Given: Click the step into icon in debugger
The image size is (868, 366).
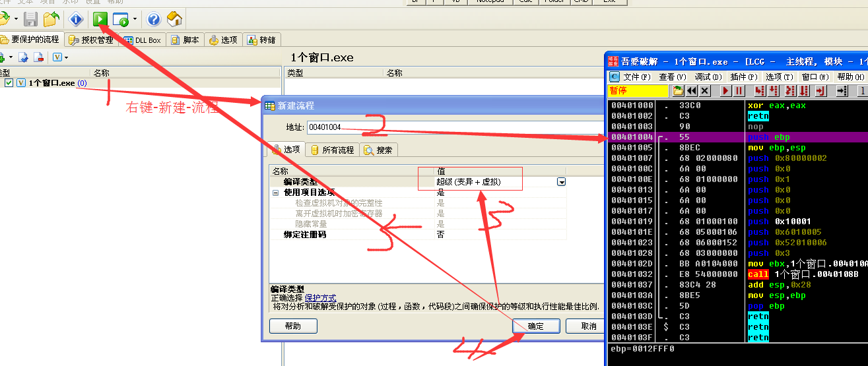Looking at the screenshot, I should tap(760, 90).
